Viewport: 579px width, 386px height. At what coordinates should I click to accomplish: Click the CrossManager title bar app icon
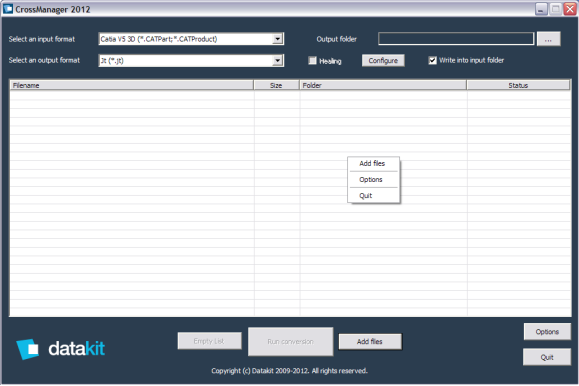(x=8, y=8)
